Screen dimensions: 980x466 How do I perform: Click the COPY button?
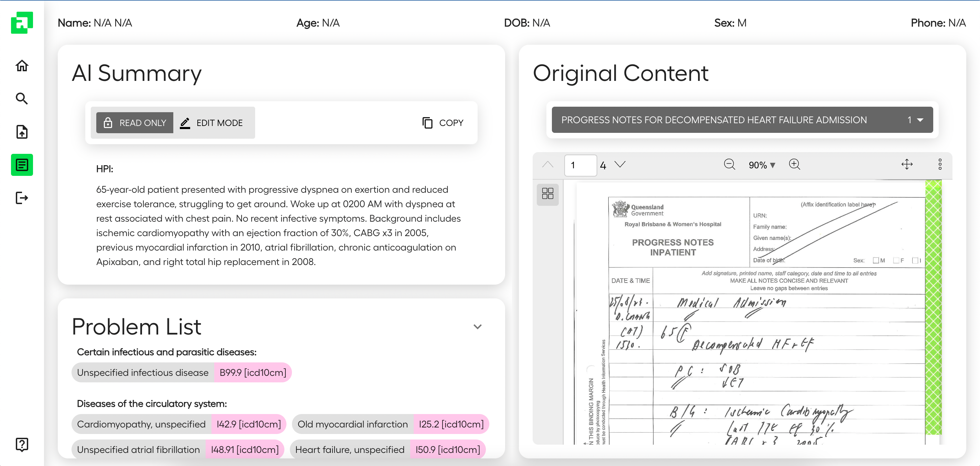443,123
